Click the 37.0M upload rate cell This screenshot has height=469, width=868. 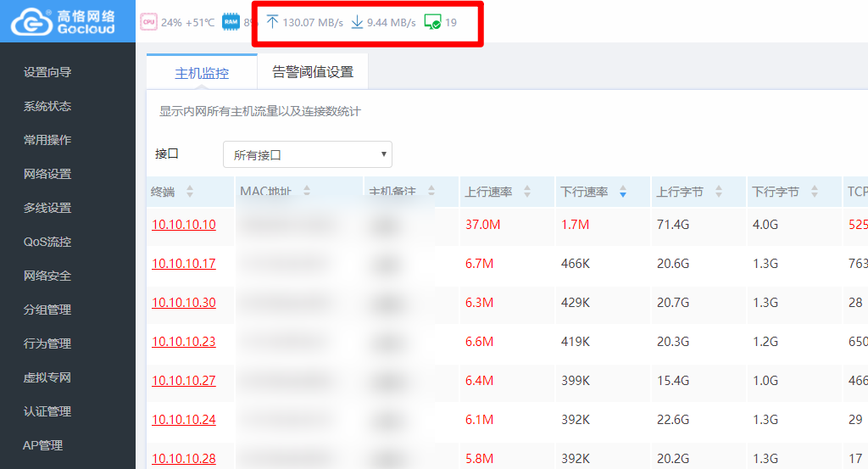[x=482, y=224]
